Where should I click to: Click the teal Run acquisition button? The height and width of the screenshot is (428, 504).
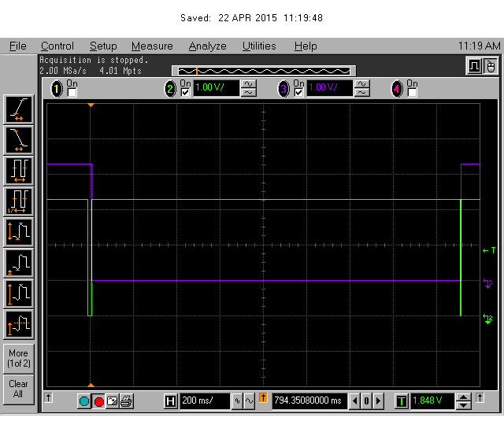coord(84,401)
